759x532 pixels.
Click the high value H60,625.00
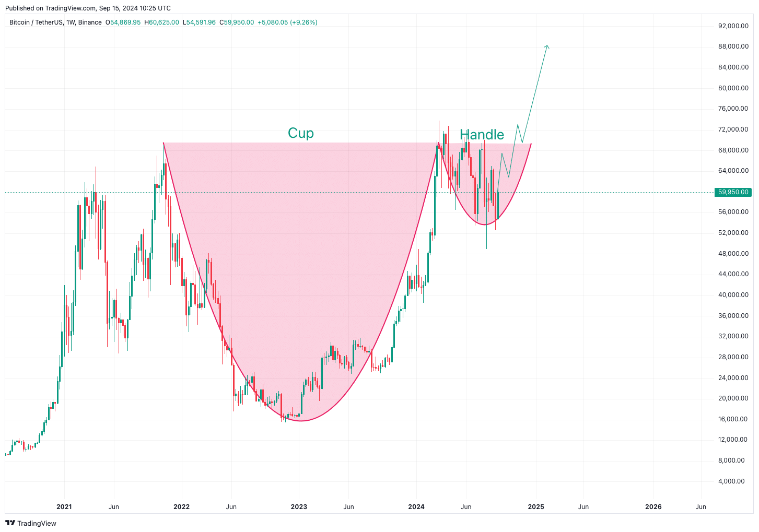coord(161,22)
